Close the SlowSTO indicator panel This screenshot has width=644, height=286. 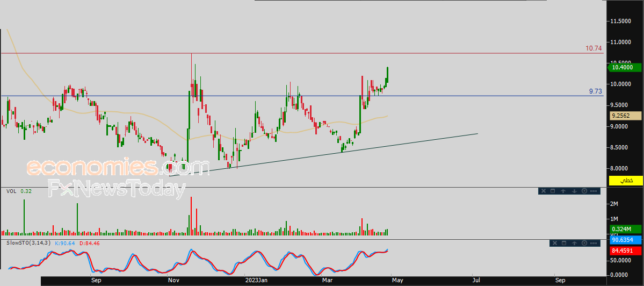(x=554, y=244)
